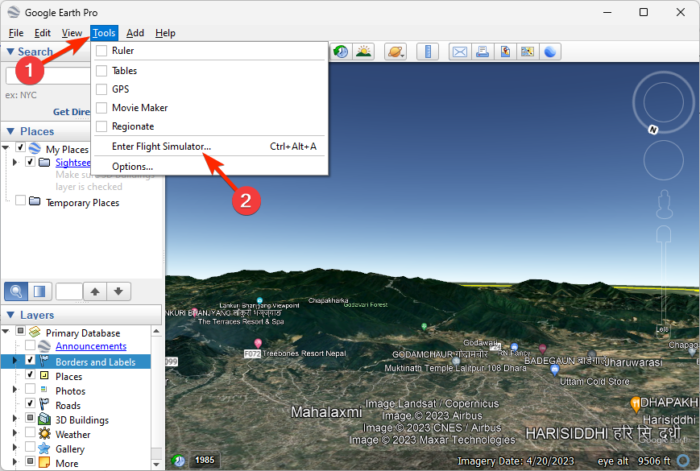The image size is (700, 471).
Task: Click the magnifier search button in Places panel
Action: (x=16, y=292)
